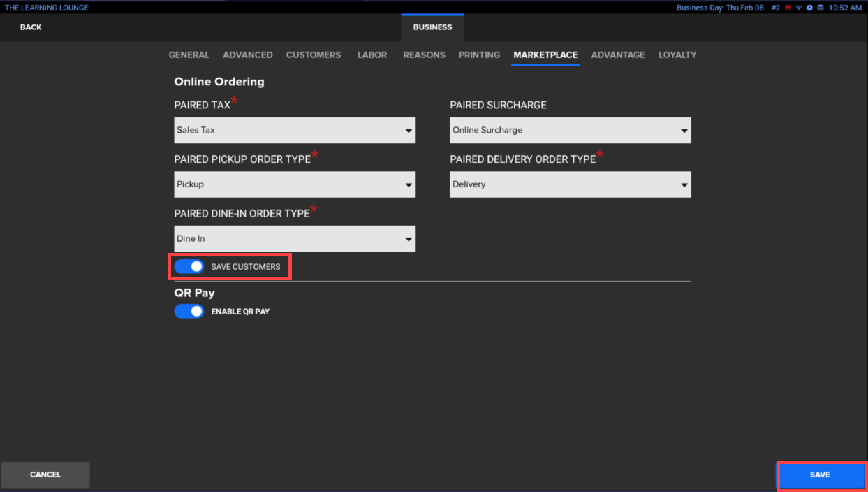Open the Paired Dine-In Order Type dropdown
868x492 pixels.
pyautogui.click(x=294, y=239)
